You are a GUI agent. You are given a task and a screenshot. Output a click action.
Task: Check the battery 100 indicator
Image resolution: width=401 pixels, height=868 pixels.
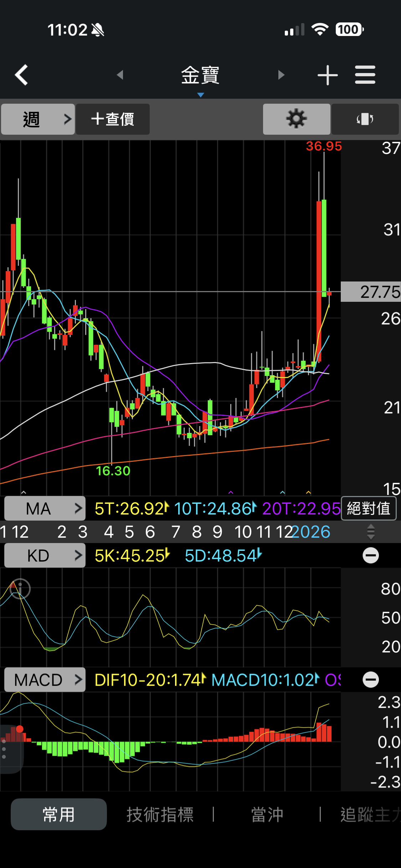click(x=349, y=30)
